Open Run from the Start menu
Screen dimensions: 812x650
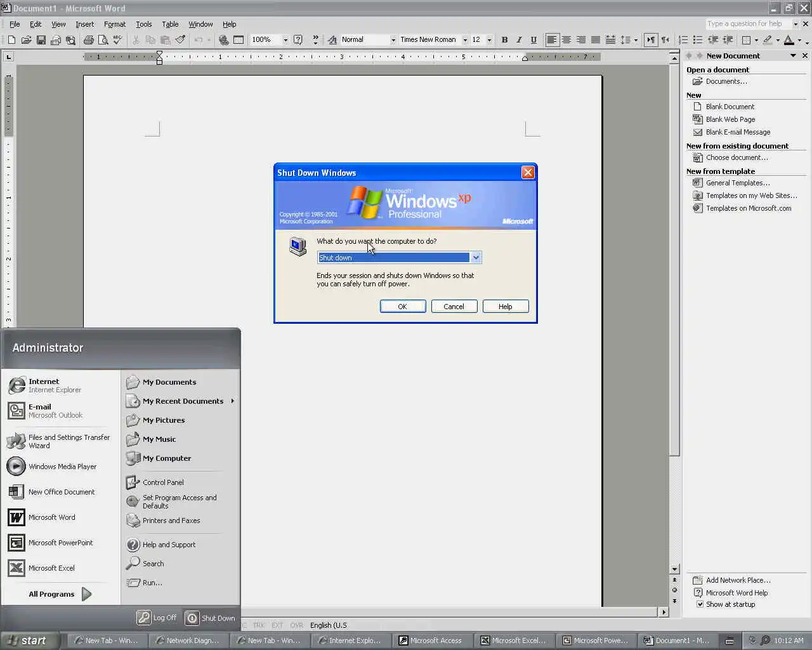(152, 583)
